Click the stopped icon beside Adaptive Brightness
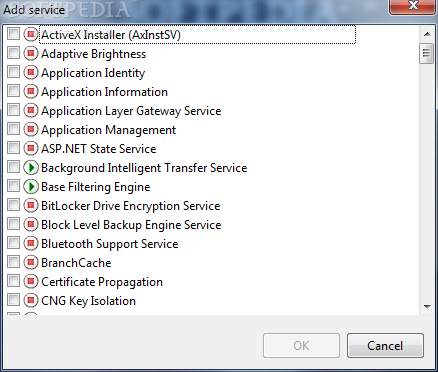 (x=31, y=53)
